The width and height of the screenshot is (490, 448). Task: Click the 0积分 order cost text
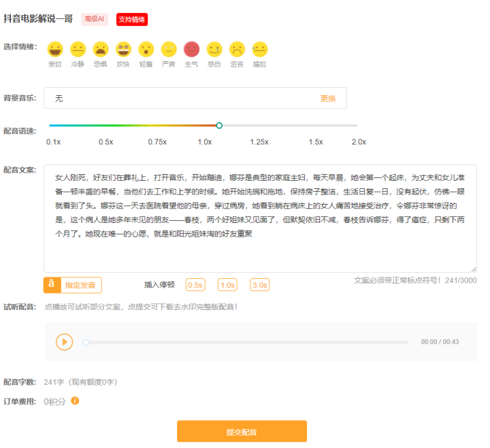coord(54,402)
